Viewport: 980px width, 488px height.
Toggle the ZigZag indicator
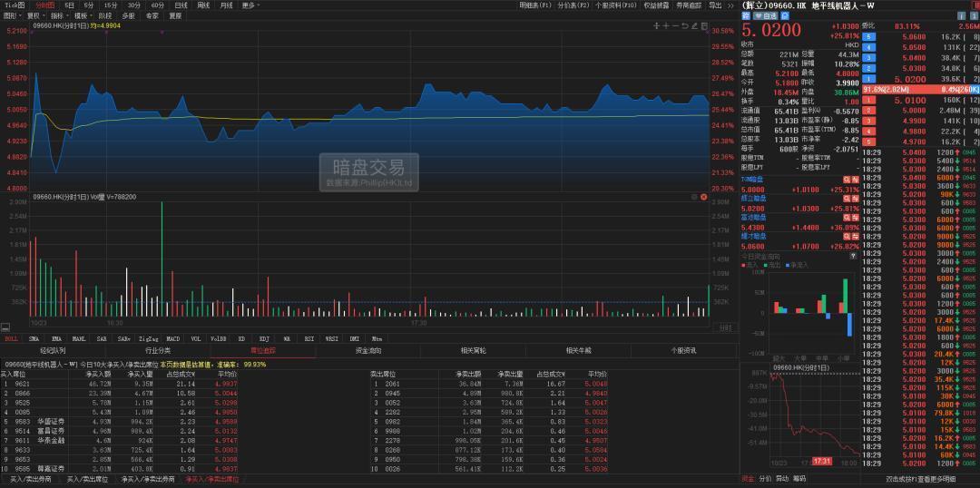point(148,338)
